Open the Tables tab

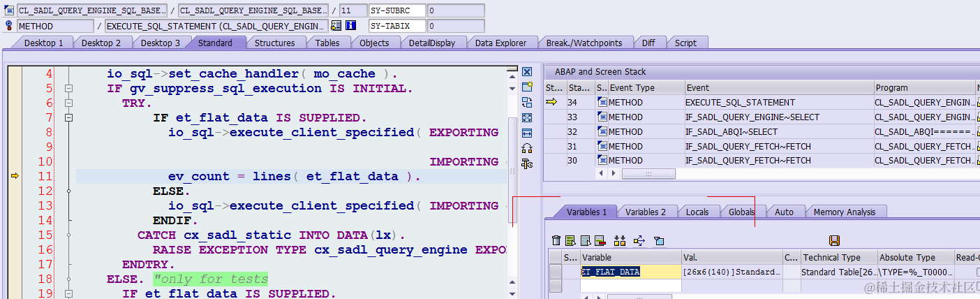327,43
